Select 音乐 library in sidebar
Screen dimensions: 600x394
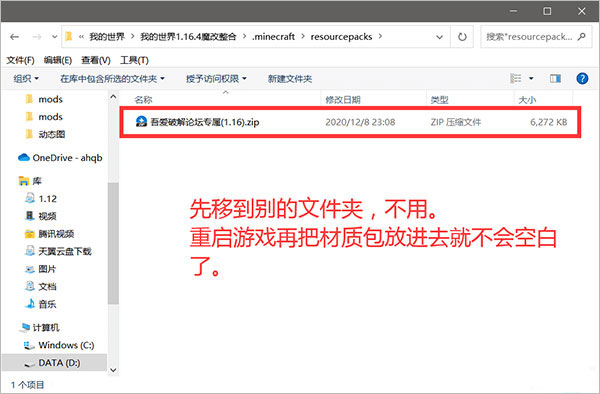[x=41, y=304]
